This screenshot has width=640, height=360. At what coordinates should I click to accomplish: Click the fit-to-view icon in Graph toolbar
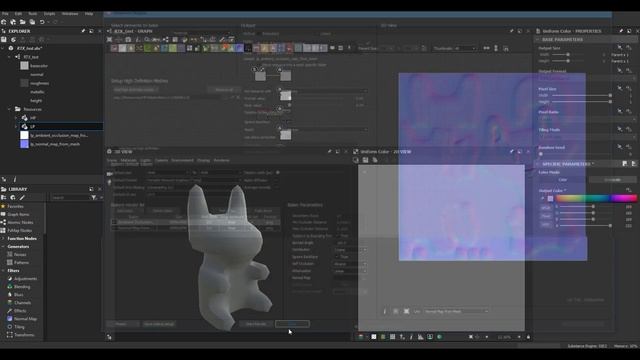(109, 40)
